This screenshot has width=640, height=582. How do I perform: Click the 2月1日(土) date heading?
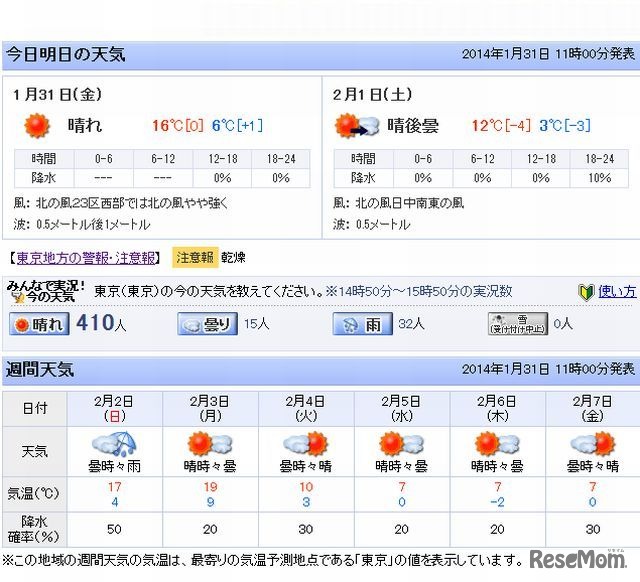(372, 95)
